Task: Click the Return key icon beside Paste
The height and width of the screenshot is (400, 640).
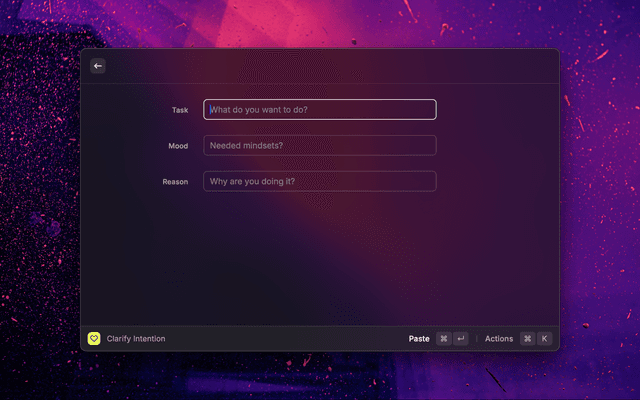Action: [460, 339]
